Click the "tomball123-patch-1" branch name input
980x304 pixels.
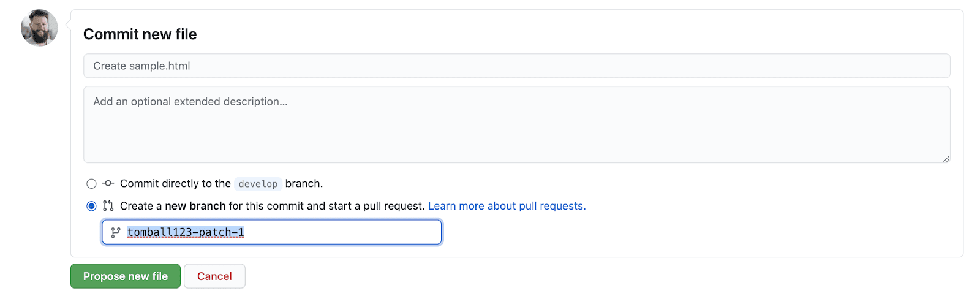click(186, 232)
